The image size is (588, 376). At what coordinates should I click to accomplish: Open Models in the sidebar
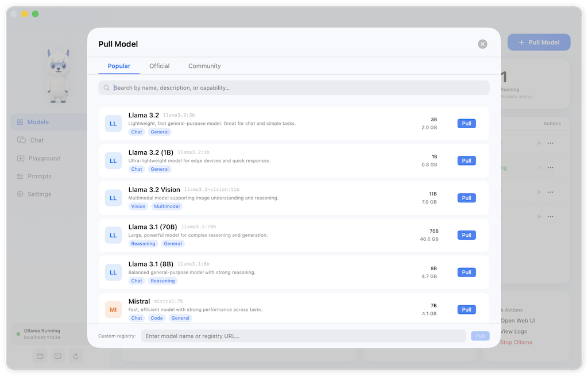pos(49,122)
